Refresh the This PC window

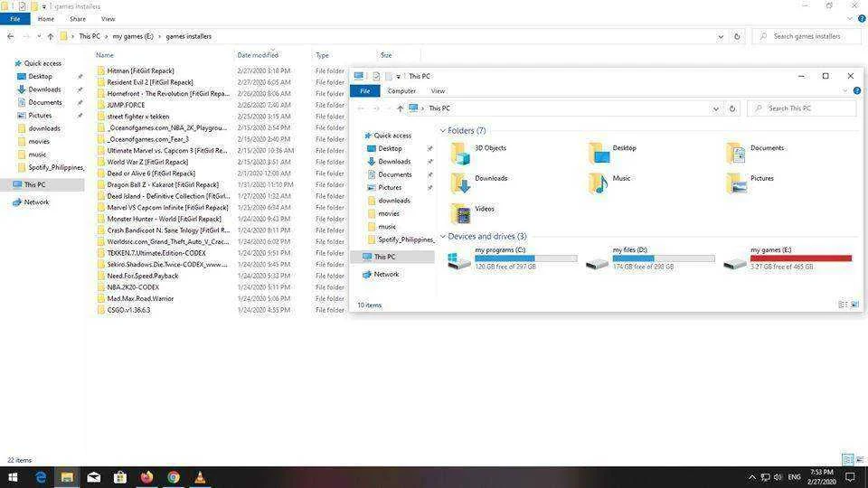point(732,108)
